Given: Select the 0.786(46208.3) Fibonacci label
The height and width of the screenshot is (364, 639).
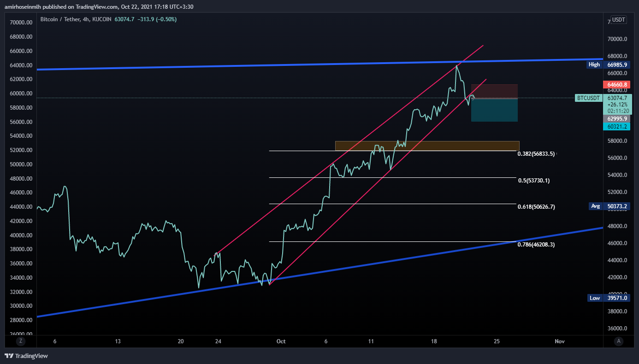Looking at the screenshot, I should [536, 245].
